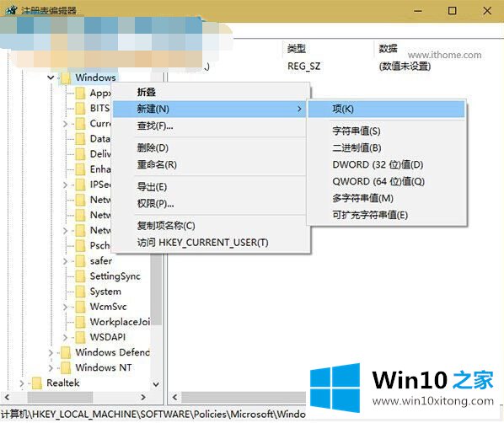The image size is (504, 423).
Task: Click the WSDAPI folder icon
Action: pyautogui.click(x=80, y=337)
